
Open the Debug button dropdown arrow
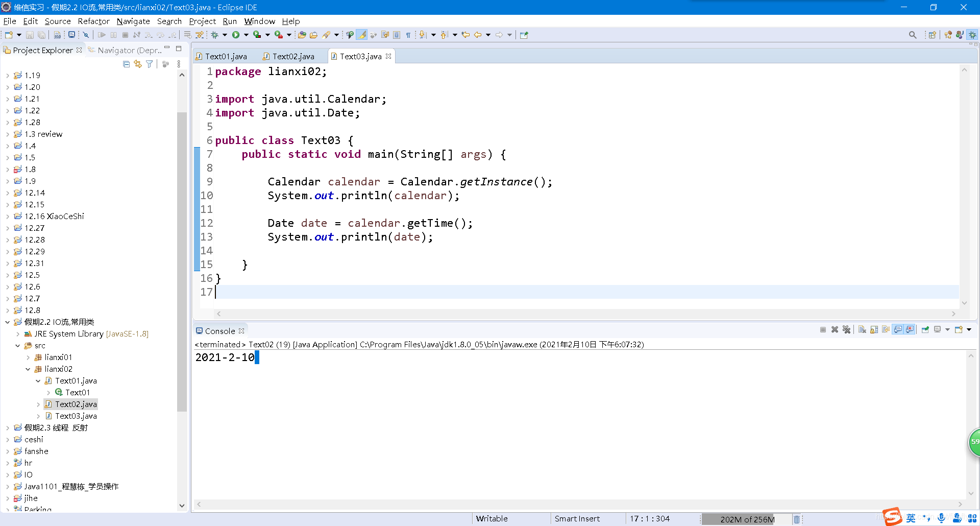coord(225,35)
